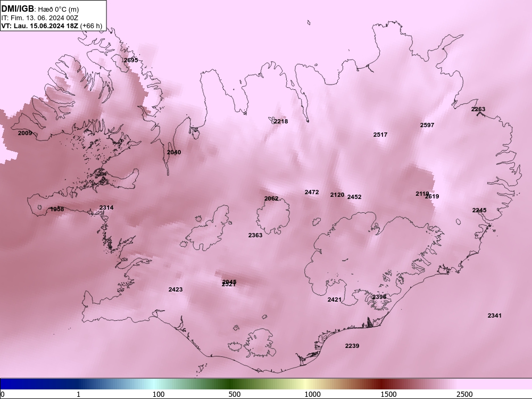Select the 1958 label on Snæfellsnes
Screen dimensions: 532x399
[x=57, y=209]
